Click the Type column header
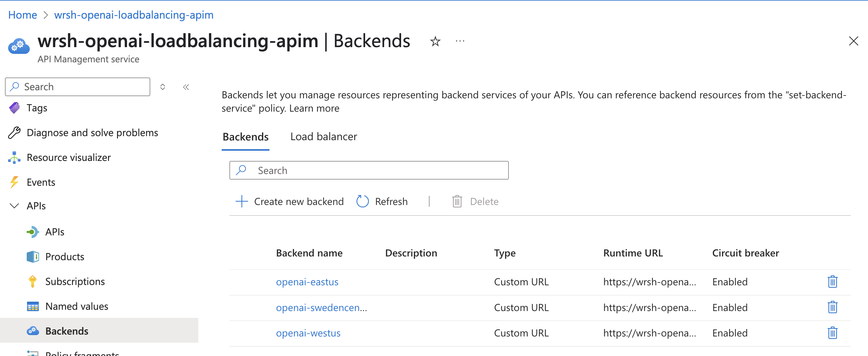The image size is (868, 356). coord(504,253)
